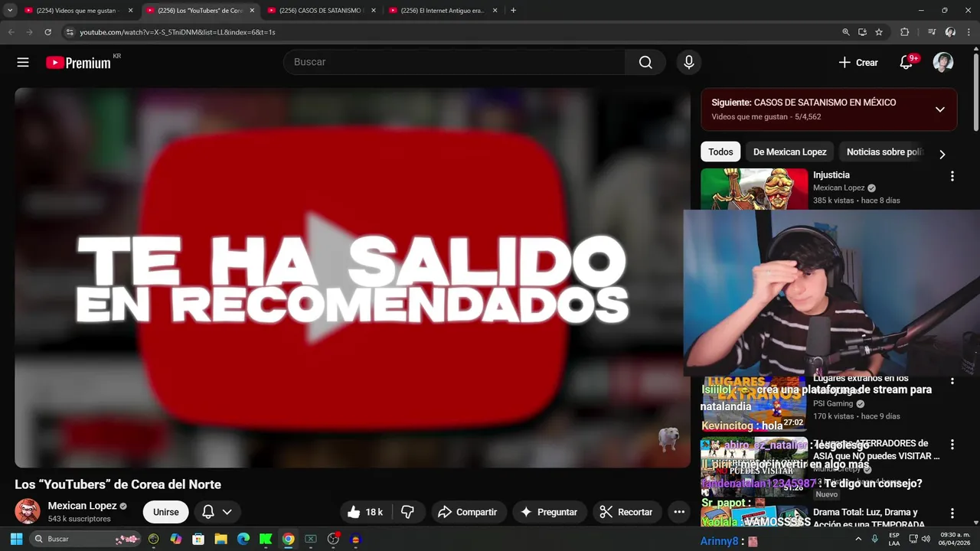Click the Windows taskbar Buscar box

[87, 539]
